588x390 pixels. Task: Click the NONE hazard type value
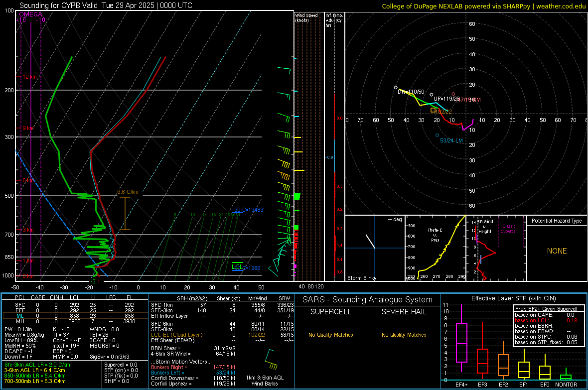point(557,251)
